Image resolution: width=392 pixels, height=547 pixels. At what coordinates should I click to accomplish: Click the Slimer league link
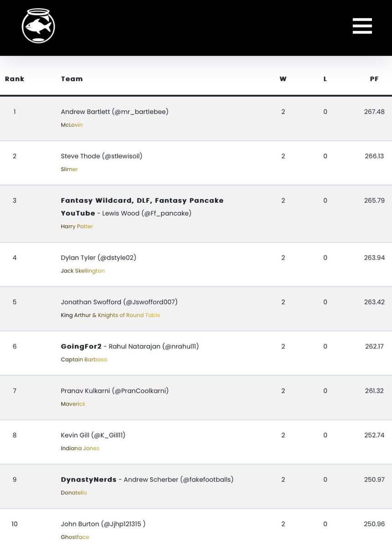tap(69, 169)
